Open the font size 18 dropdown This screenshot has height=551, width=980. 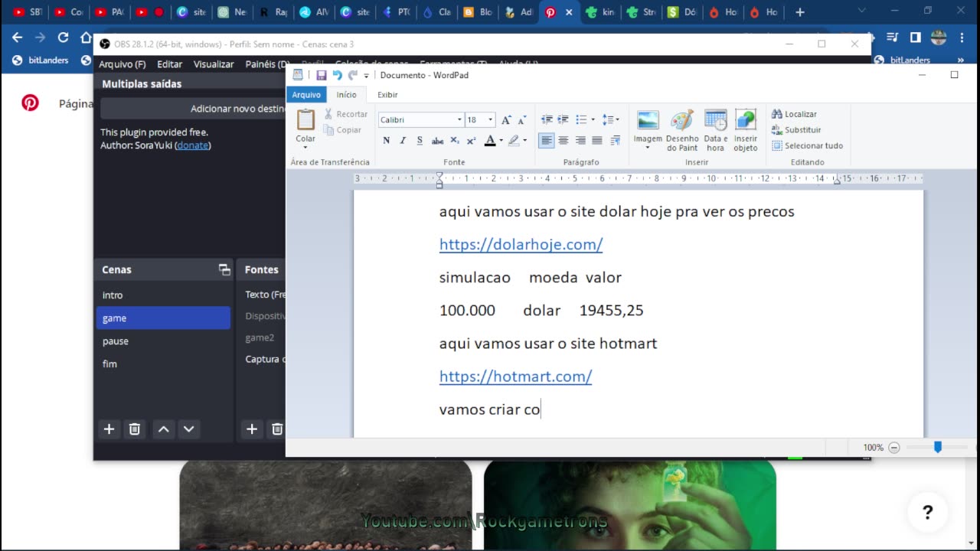point(491,119)
